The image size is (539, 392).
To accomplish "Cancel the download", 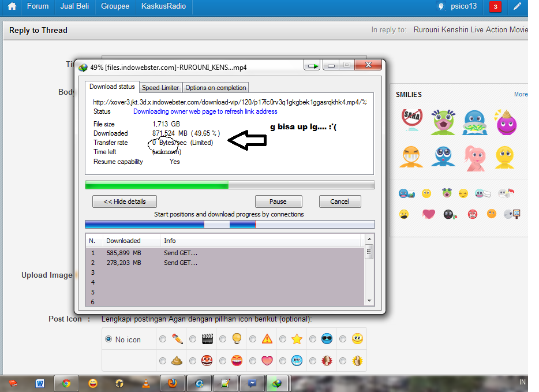I will [340, 201].
